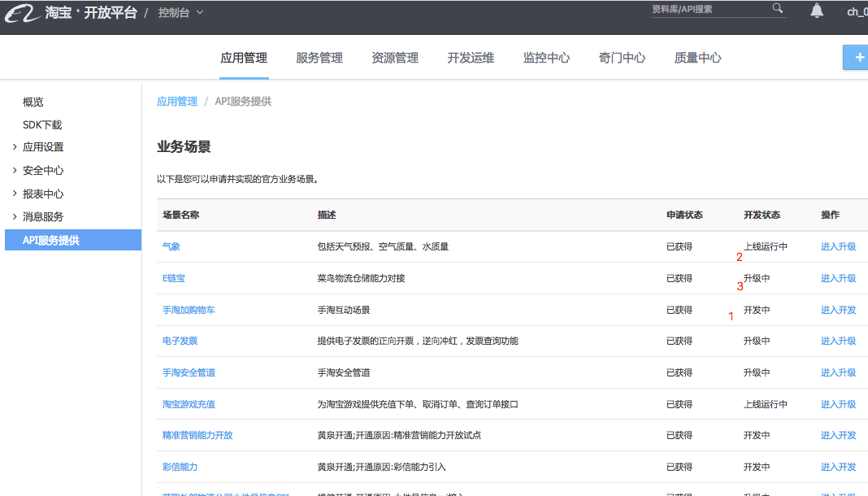This screenshot has width=868, height=496.
Task: Click the 应用管理 breadcrumb link
Action: [x=176, y=102]
